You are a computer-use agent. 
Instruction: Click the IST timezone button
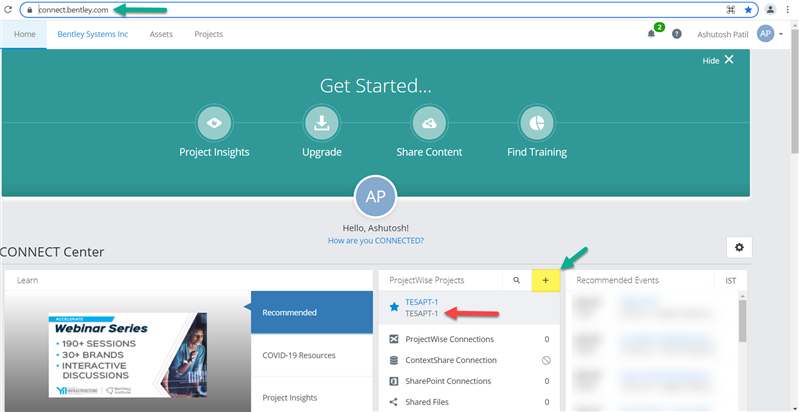point(731,281)
